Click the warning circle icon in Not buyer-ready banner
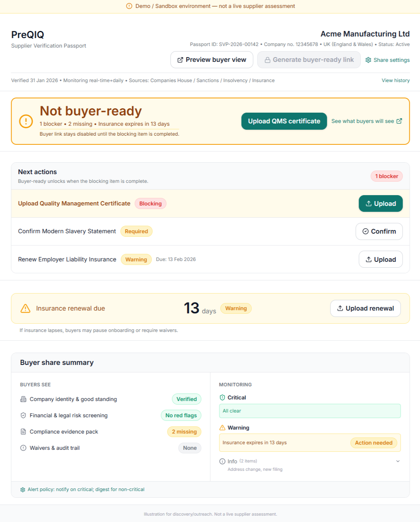Image resolution: width=420 pixels, height=522 pixels. (x=26, y=121)
